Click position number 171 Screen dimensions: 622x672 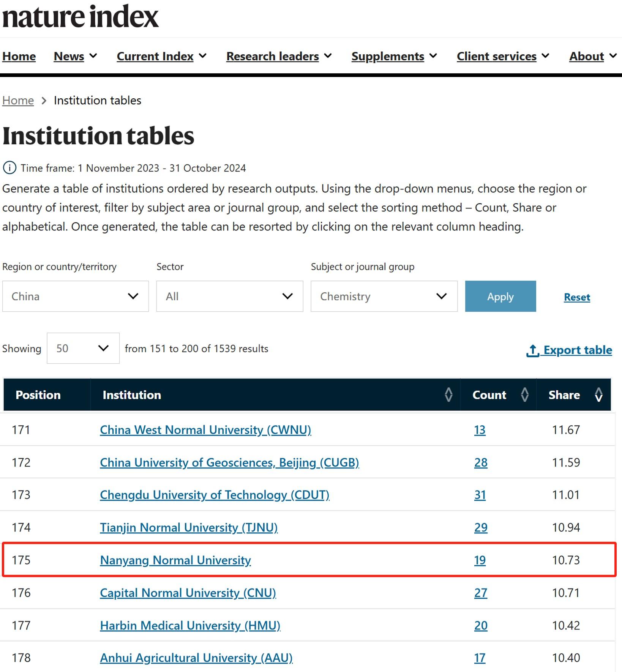point(21,430)
